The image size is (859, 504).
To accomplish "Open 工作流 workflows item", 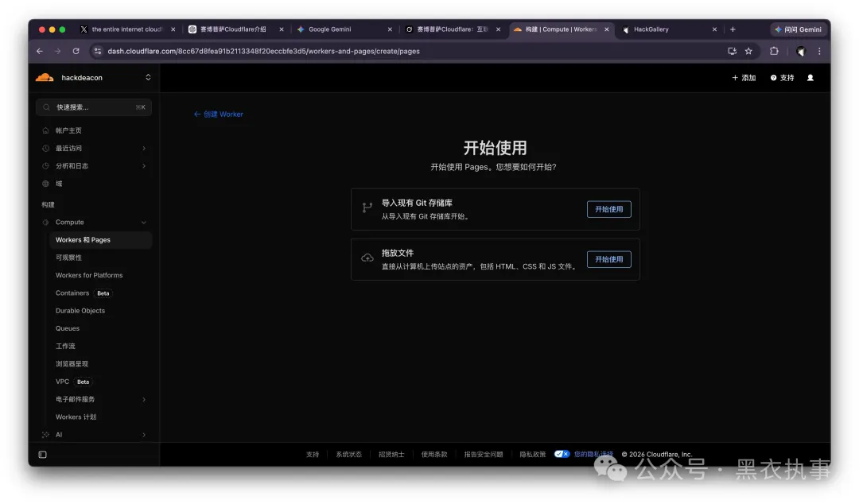I will point(65,347).
